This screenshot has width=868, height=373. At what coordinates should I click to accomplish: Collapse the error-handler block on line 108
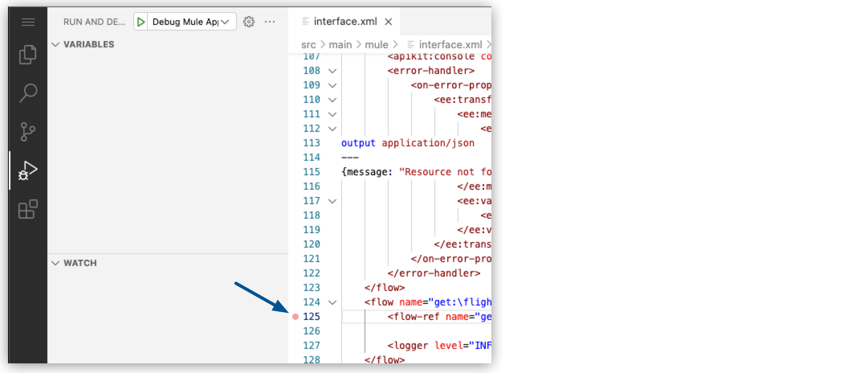332,71
